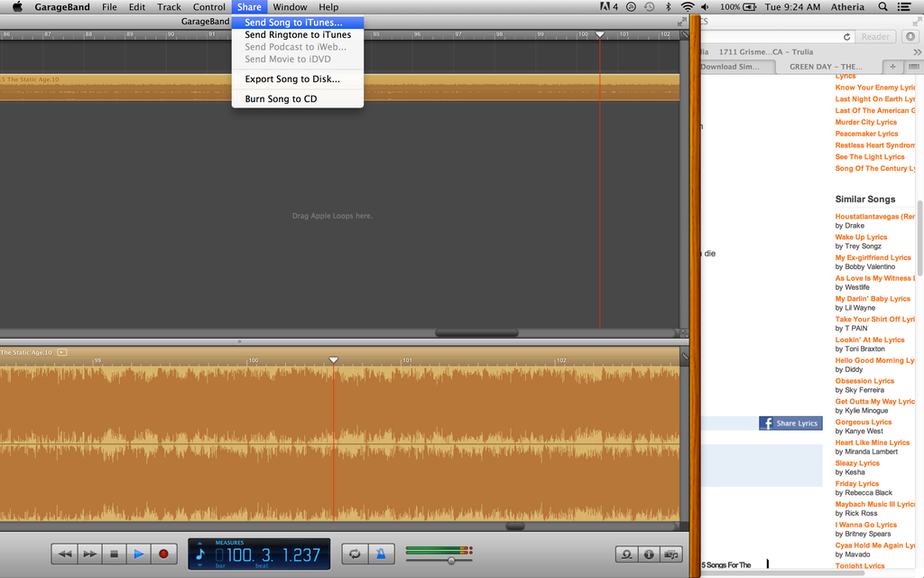Toggle the Cycle Region loop button
This screenshot has width=924, height=578.
(355, 554)
